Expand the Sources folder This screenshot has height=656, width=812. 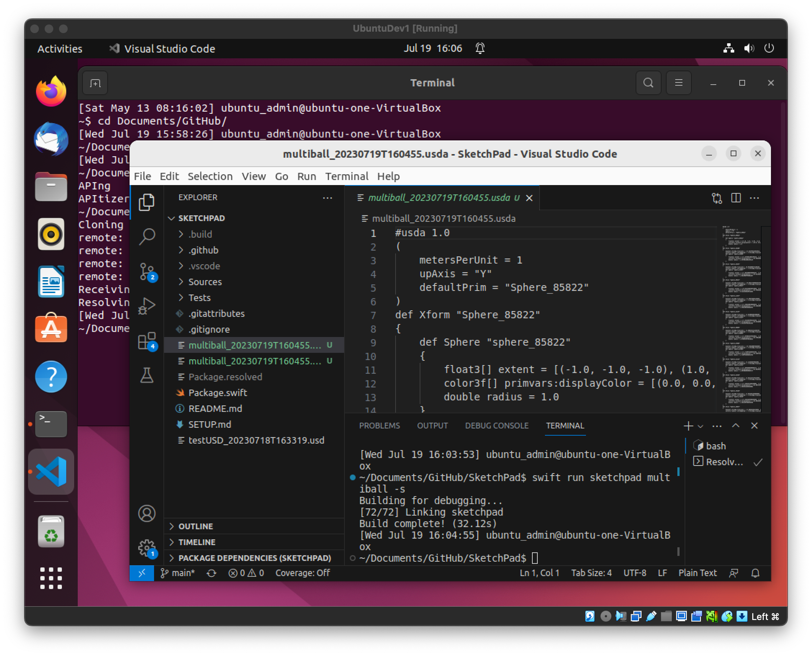tap(205, 282)
